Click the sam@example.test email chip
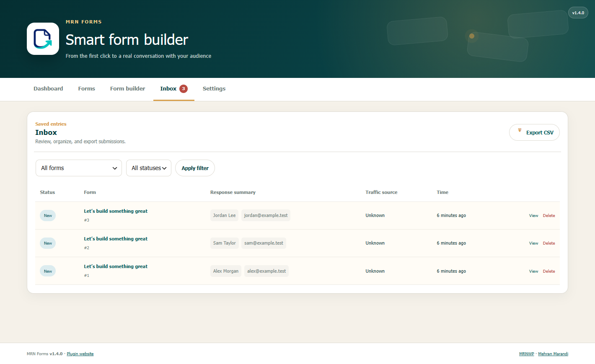 (264, 243)
